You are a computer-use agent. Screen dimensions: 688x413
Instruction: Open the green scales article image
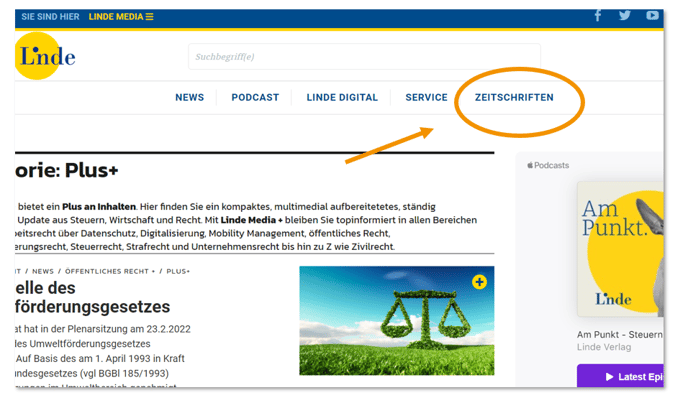click(x=397, y=320)
